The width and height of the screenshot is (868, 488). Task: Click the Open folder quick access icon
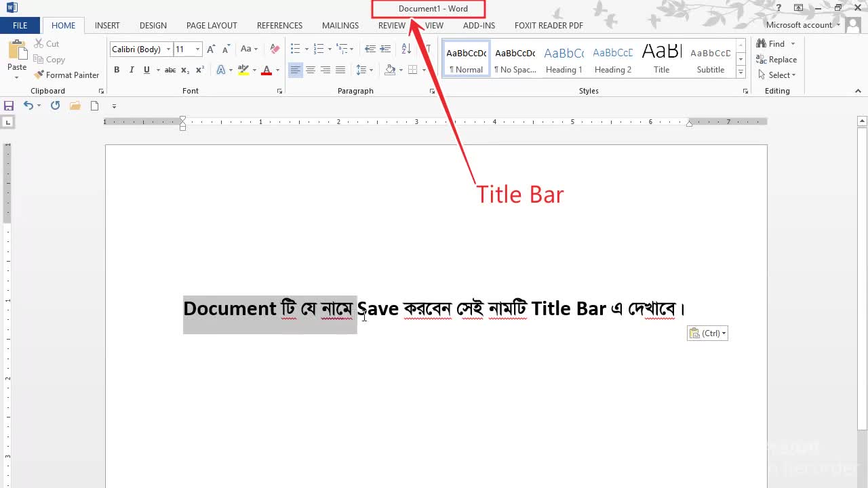[75, 106]
